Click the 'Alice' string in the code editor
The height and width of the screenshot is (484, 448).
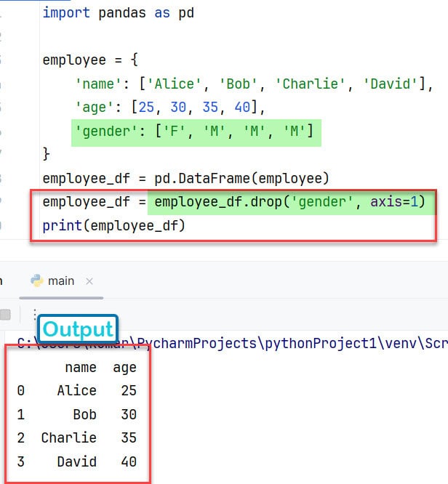(x=175, y=84)
